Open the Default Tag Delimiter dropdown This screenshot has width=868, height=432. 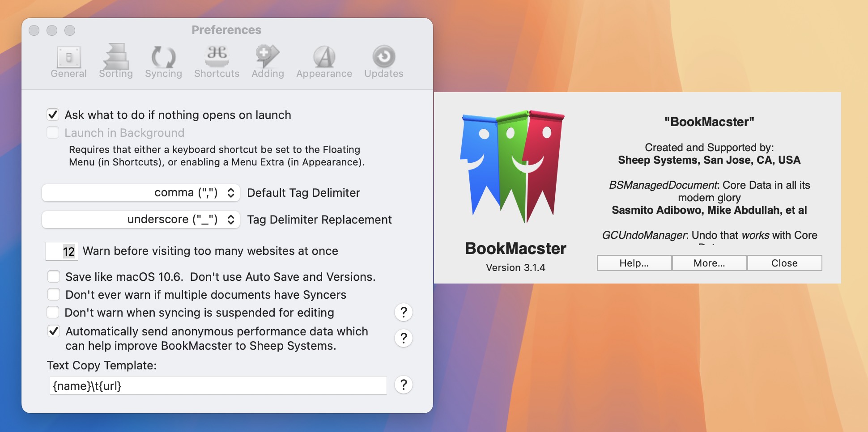coord(141,193)
